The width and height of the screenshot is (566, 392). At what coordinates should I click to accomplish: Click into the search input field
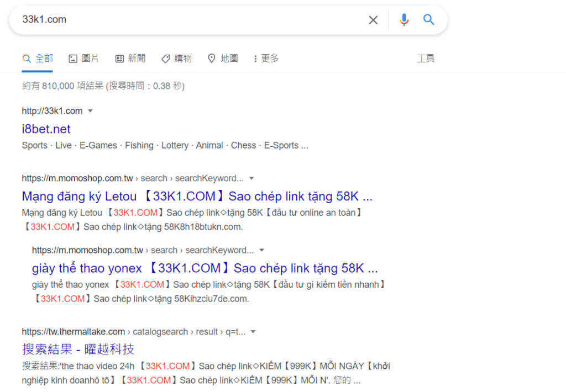point(188,20)
